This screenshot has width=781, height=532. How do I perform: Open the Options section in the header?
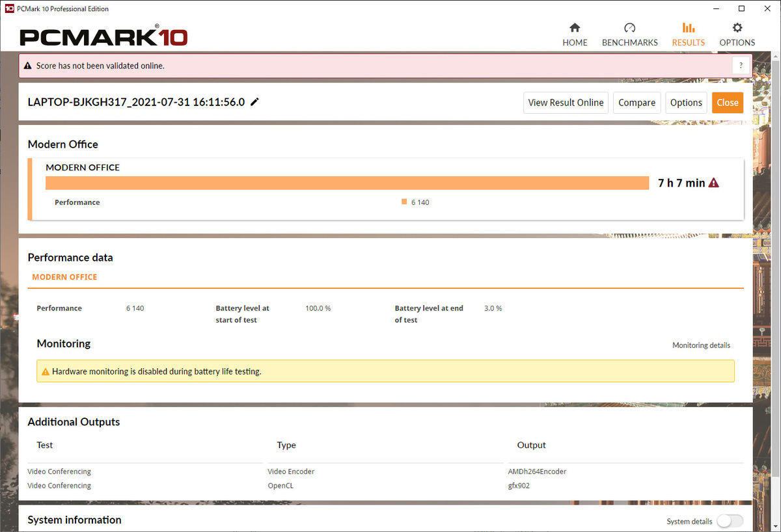737,35
